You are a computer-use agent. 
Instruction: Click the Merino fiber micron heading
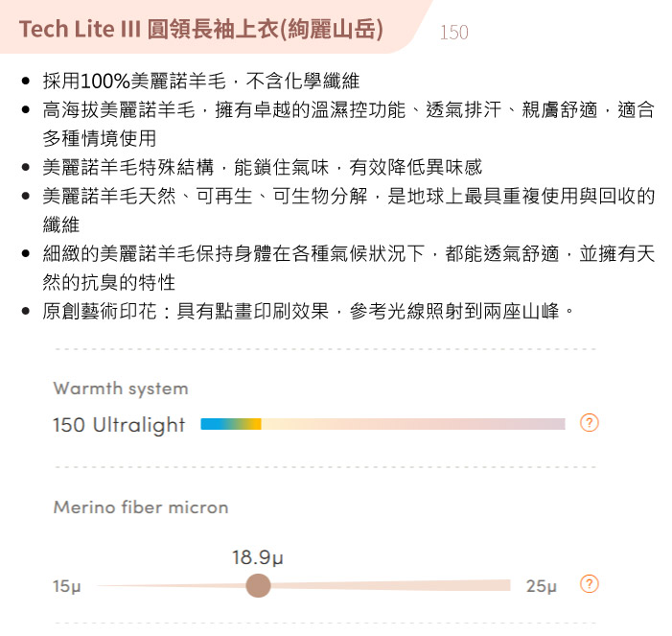(141, 507)
